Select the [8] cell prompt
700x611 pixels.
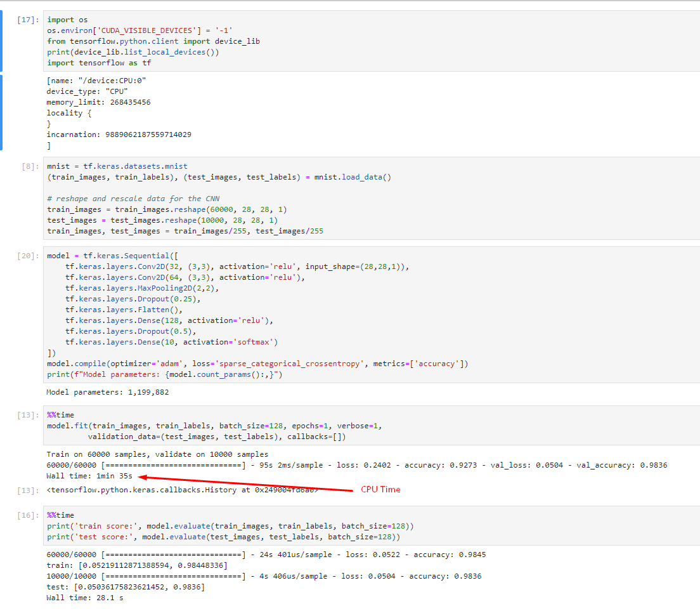pyautogui.click(x=30, y=166)
